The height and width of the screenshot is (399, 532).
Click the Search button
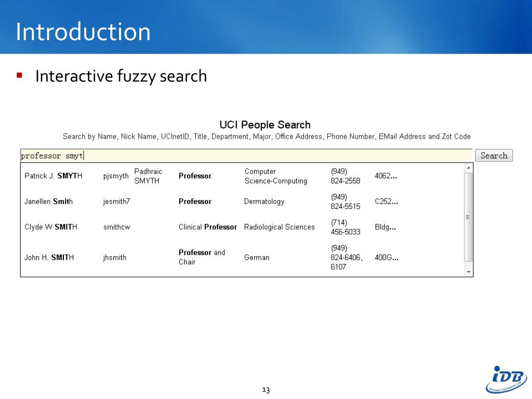pos(494,155)
